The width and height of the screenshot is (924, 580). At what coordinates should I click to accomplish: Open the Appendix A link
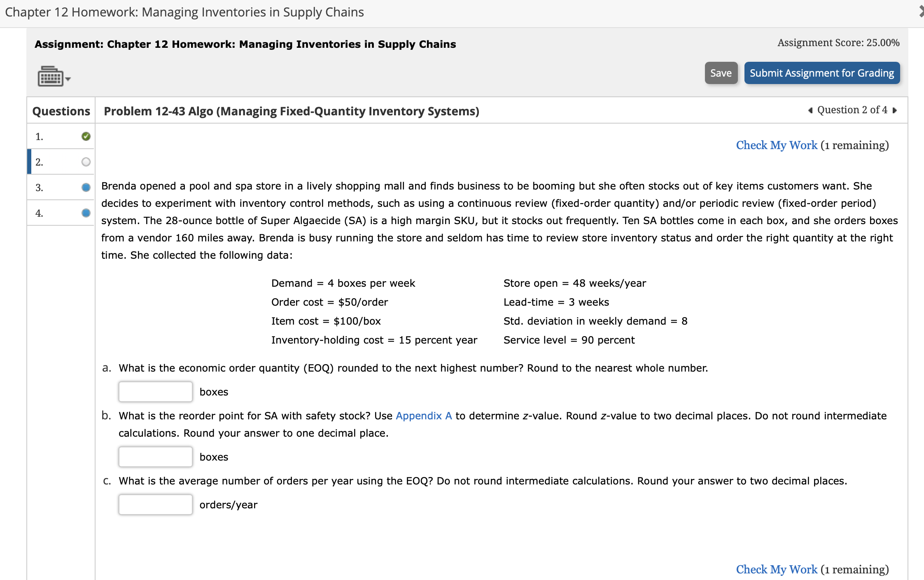423,416
